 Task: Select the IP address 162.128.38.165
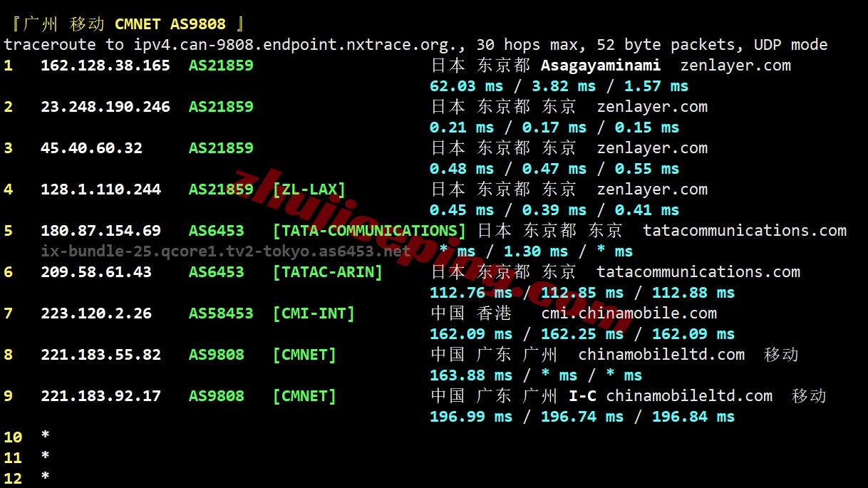[105, 66]
